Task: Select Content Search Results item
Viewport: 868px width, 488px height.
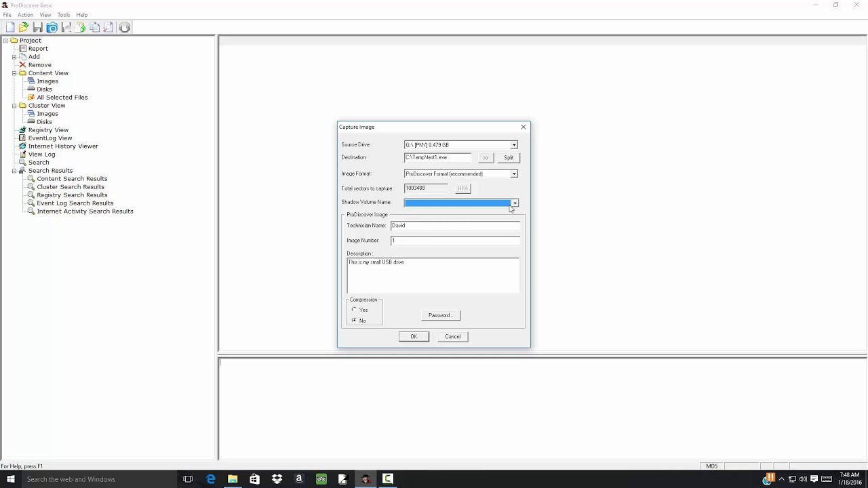Action: [x=72, y=179]
